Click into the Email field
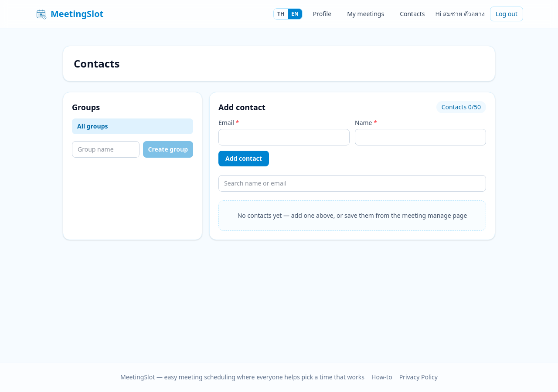The image size is (558, 392). click(x=284, y=137)
